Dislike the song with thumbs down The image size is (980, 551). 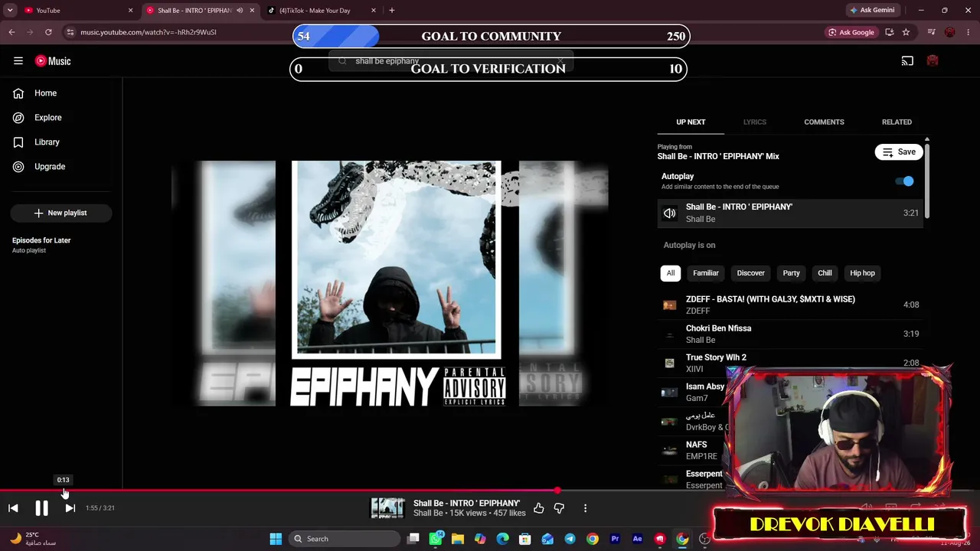(559, 508)
